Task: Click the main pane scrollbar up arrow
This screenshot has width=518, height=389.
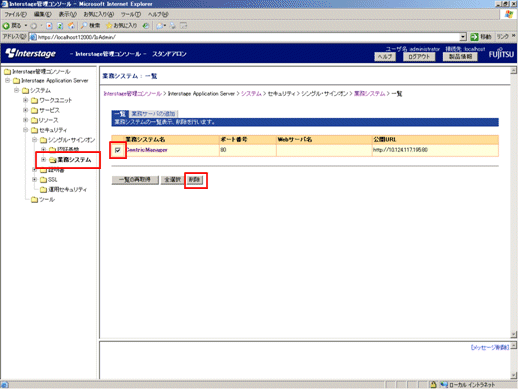Action: pyautogui.click(x=514, y=70)
